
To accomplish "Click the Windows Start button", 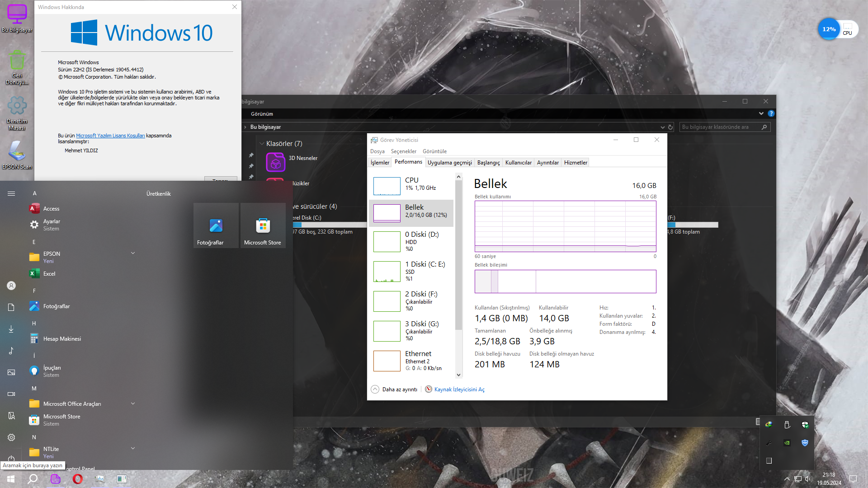I will pyautogui.click(x=11, y=479).
